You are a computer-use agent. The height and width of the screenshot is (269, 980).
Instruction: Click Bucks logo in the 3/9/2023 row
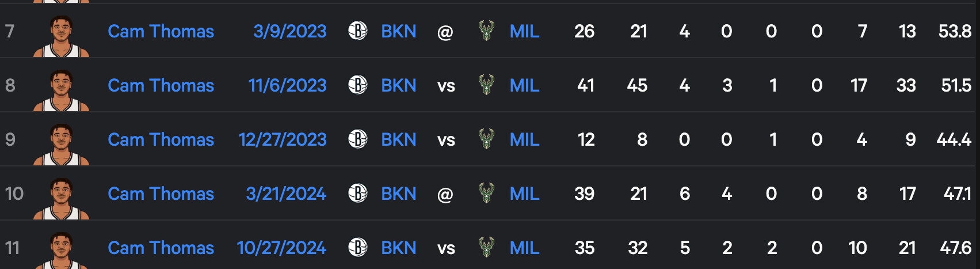point(486,31)
